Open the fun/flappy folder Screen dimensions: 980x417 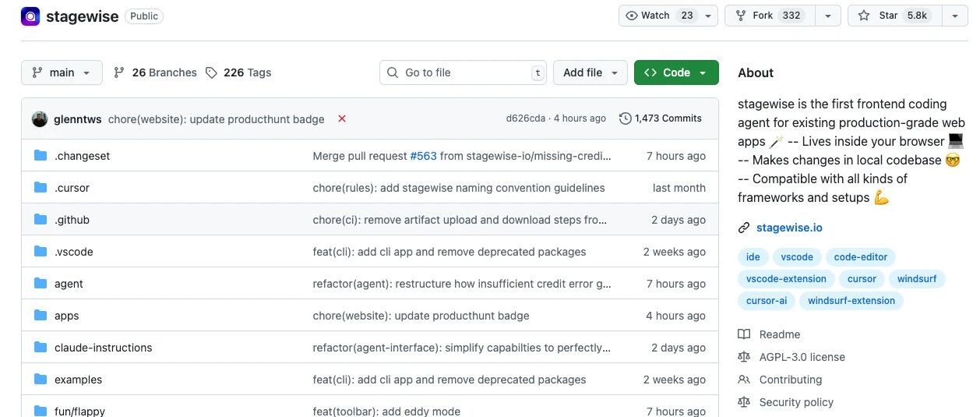(79, 411)
